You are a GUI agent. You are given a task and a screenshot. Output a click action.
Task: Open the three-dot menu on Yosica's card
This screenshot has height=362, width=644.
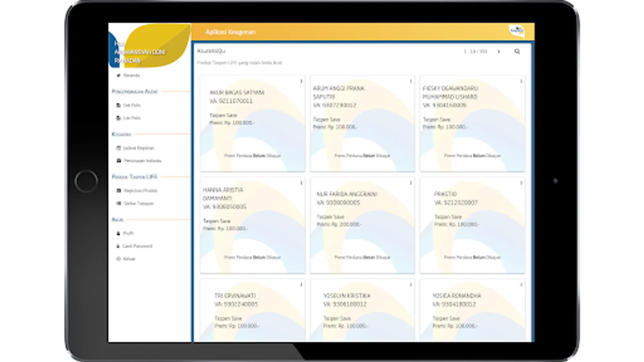[521, 285]
